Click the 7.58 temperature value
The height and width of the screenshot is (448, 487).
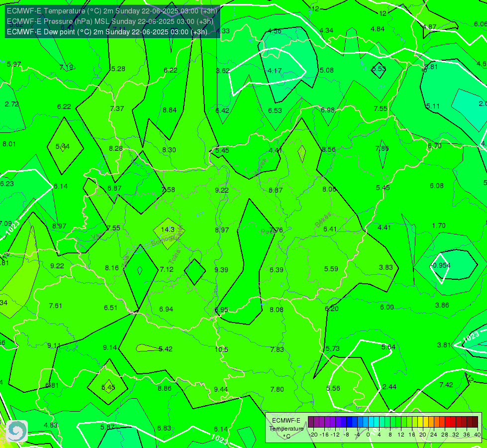coord(169,190)
